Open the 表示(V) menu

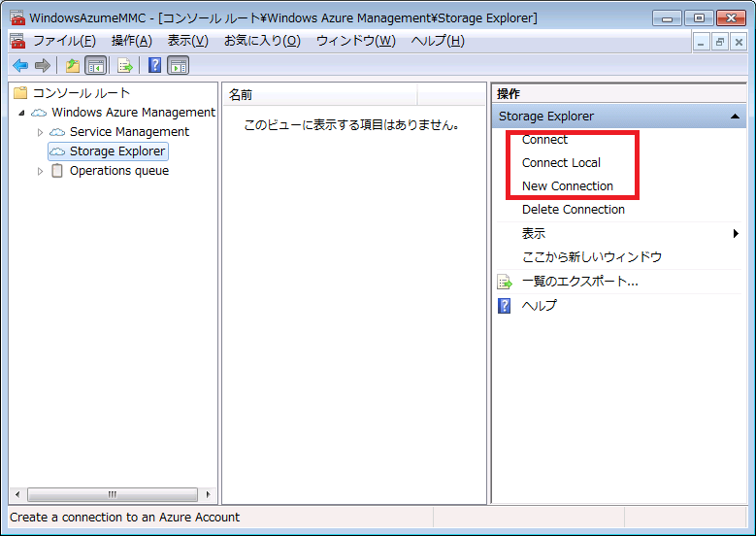pyautogui.click(x=187, y=41)
